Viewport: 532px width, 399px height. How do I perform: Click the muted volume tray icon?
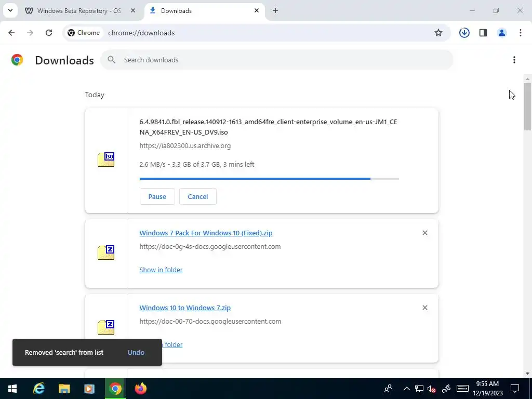432,389
